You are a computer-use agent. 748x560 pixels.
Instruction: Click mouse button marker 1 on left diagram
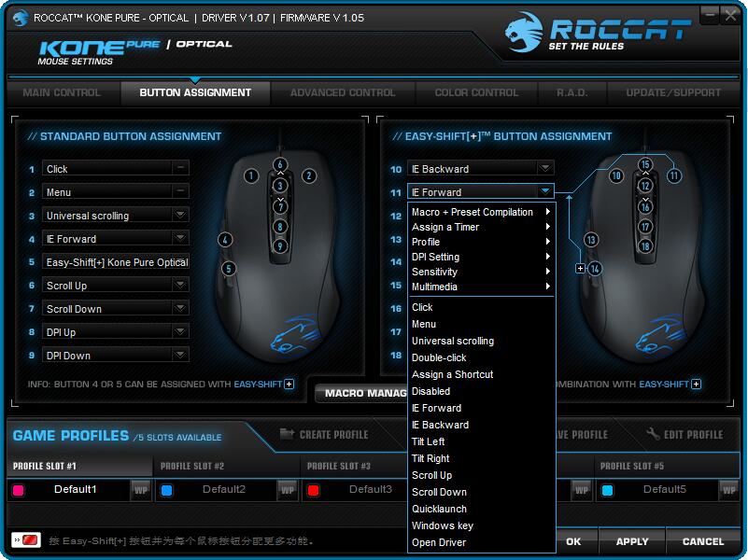[251, 175]
